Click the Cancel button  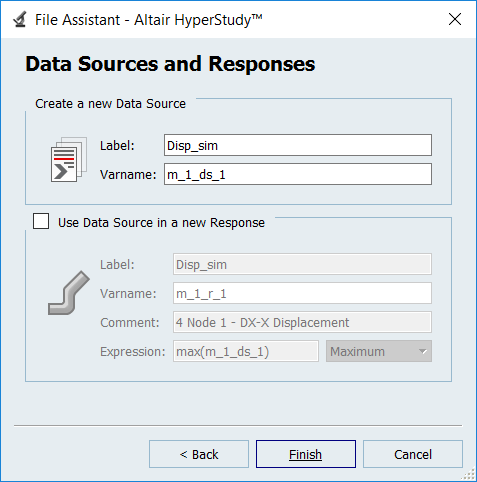pyautogui.click(x=413, y=454)
